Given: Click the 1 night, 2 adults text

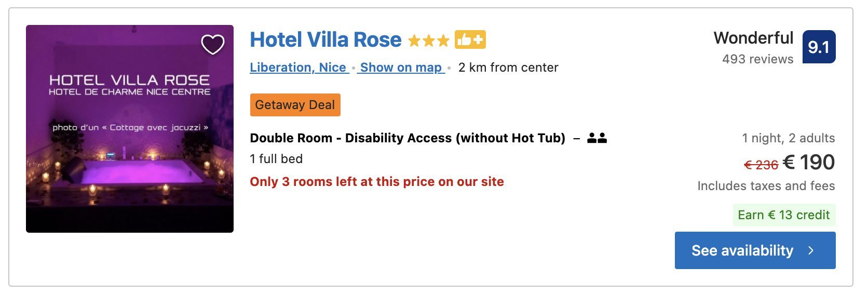Looking at the screenshot, I should point(788,138).
